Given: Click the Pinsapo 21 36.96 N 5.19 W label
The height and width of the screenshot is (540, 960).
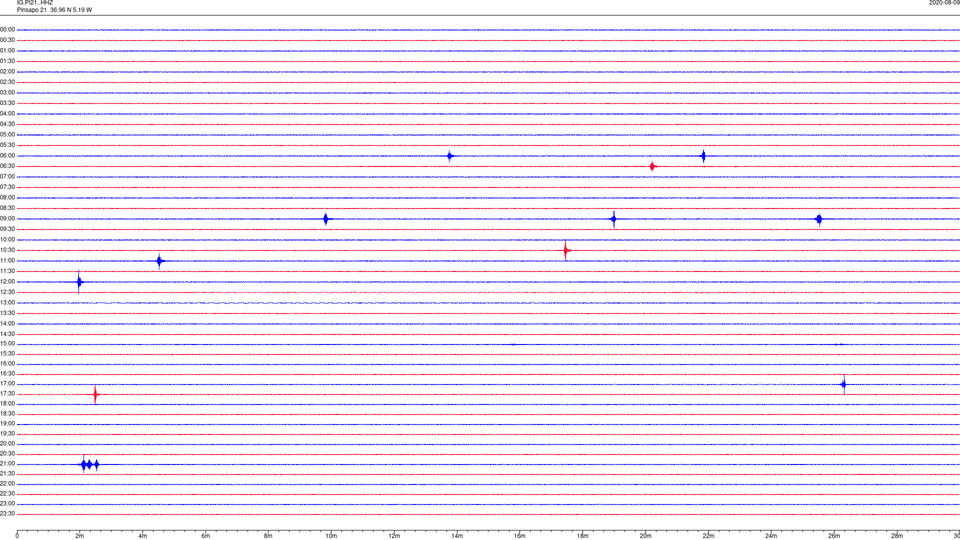Looking at the screenshot, I should pos(54,10).
